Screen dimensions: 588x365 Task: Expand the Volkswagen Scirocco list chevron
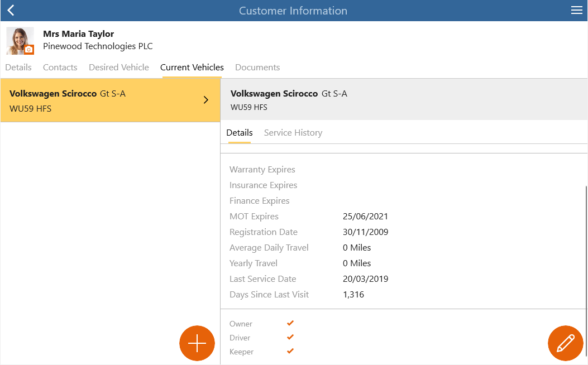(x=206, y=100)
